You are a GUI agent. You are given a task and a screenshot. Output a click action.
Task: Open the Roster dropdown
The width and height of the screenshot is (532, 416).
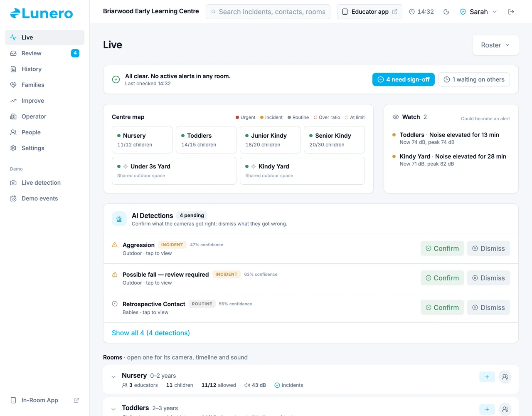tap(495, 45)
